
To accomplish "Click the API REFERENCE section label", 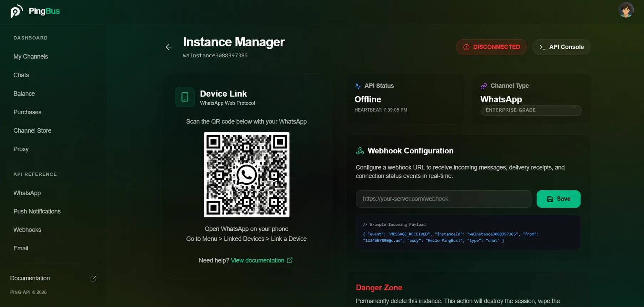I will point(35,174).
